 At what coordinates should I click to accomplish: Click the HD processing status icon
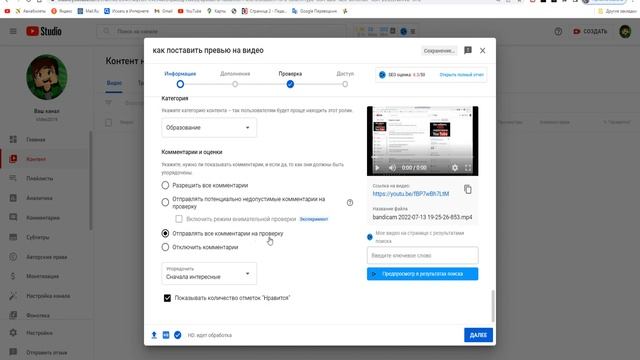(x=166, y=335)
